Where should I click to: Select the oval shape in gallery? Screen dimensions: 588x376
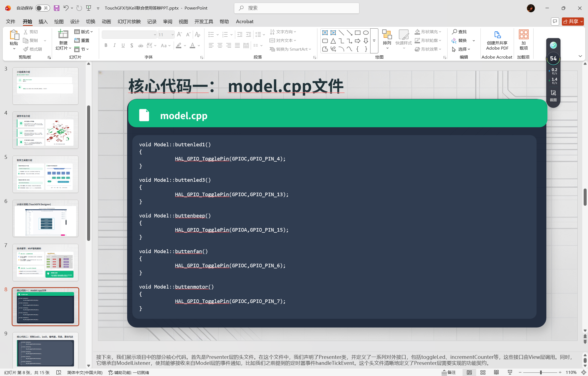(x=366, y=33)
